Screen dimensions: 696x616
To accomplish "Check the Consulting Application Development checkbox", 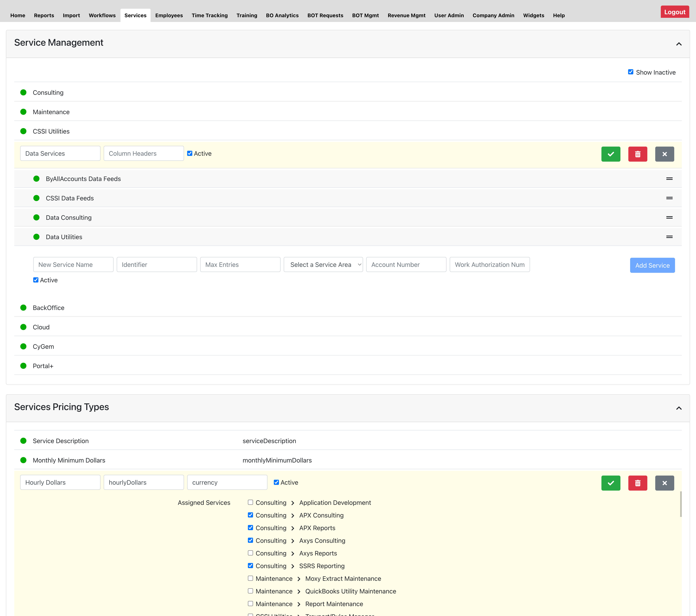I will [x=250, y=502].
